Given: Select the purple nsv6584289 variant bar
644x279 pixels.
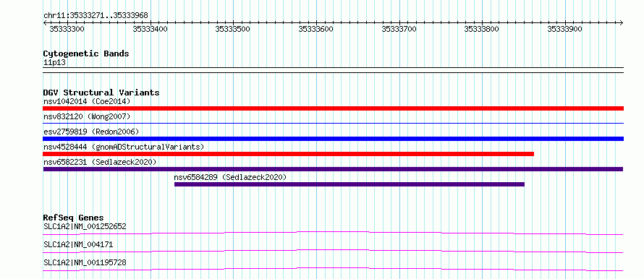Looking at the screenshot, I should (x=349, y=184).
